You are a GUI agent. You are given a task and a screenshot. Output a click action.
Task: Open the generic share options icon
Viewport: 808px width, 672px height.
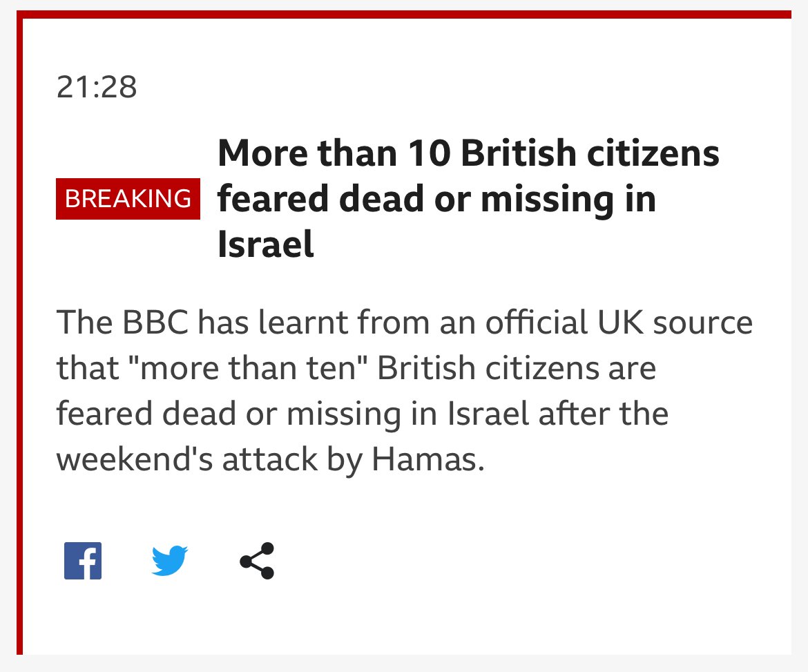(x=257, y=561)
